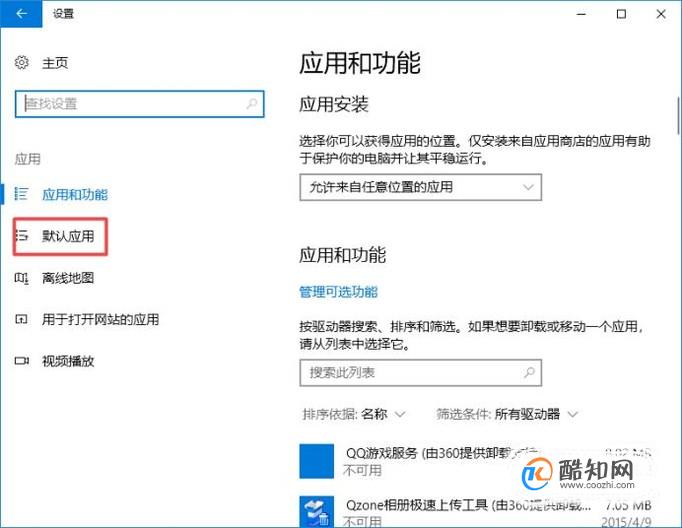Image resolution: width=682 pixels, height=528 pixels.
Task: Click the Home gear icon
Action: 21,63
